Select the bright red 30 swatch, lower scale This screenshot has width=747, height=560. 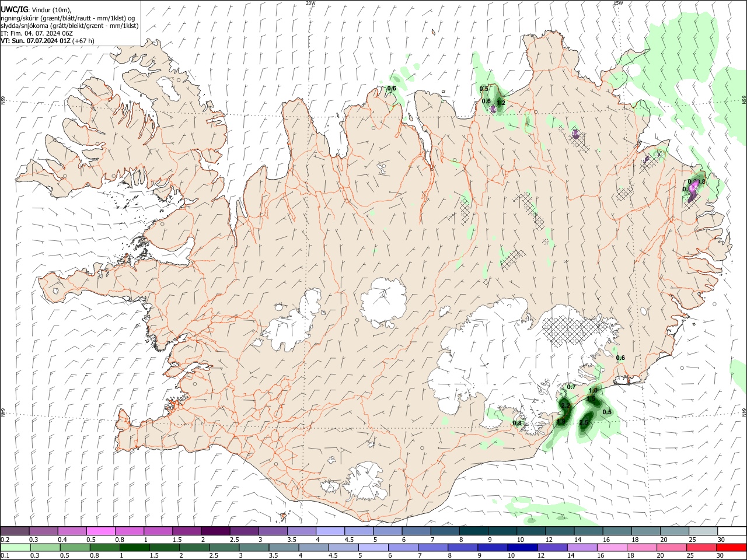click(x=731, y=548)
